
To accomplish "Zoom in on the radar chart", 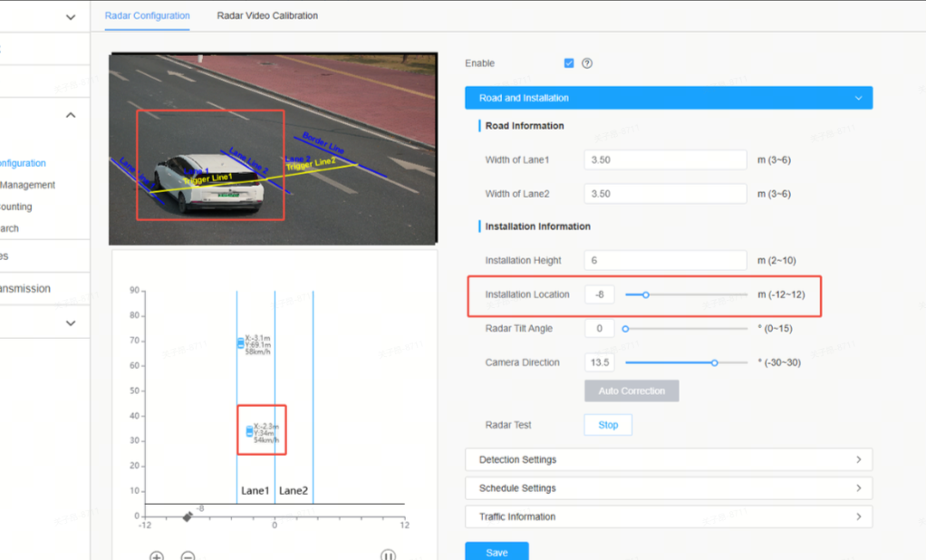I will (x=157, y=555).
